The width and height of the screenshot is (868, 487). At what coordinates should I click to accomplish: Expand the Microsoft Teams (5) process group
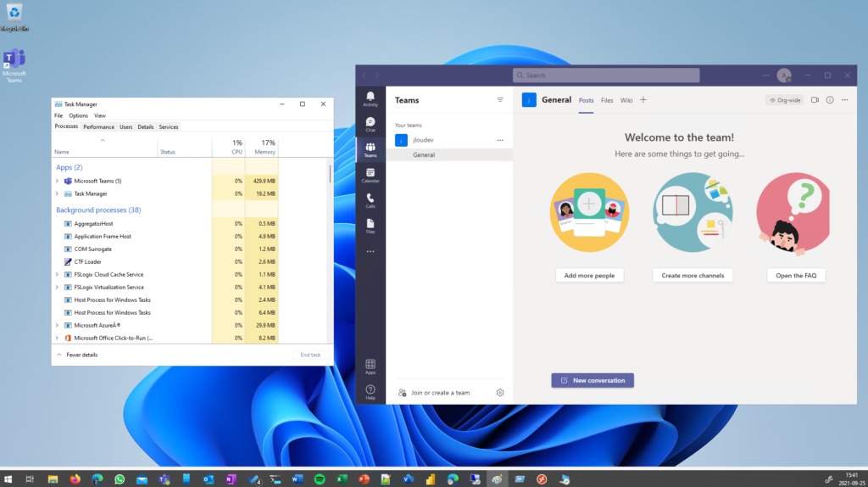pyautogui.click(x=57, y=182)
